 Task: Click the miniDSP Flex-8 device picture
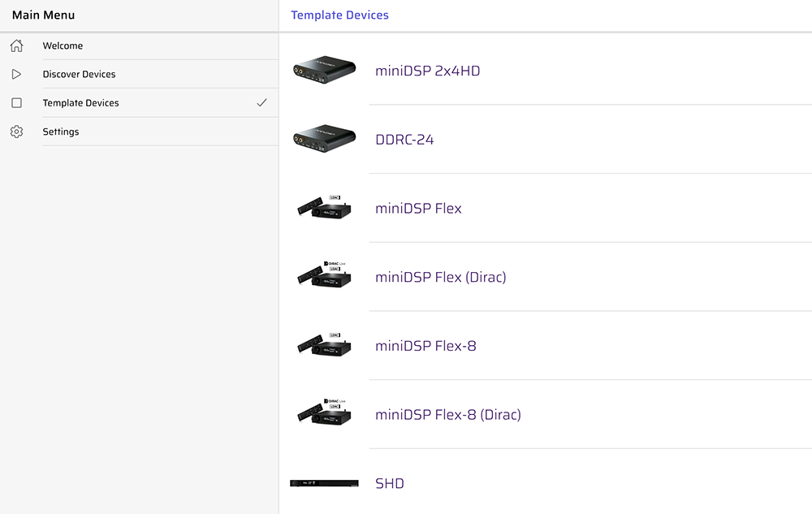pos(324,345)
